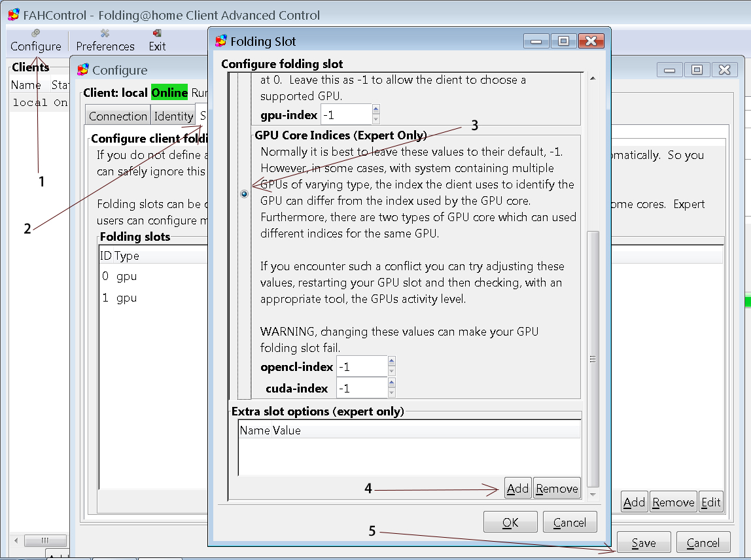
Task: Decrease the gpu-index value
Action: pos(376,119)
